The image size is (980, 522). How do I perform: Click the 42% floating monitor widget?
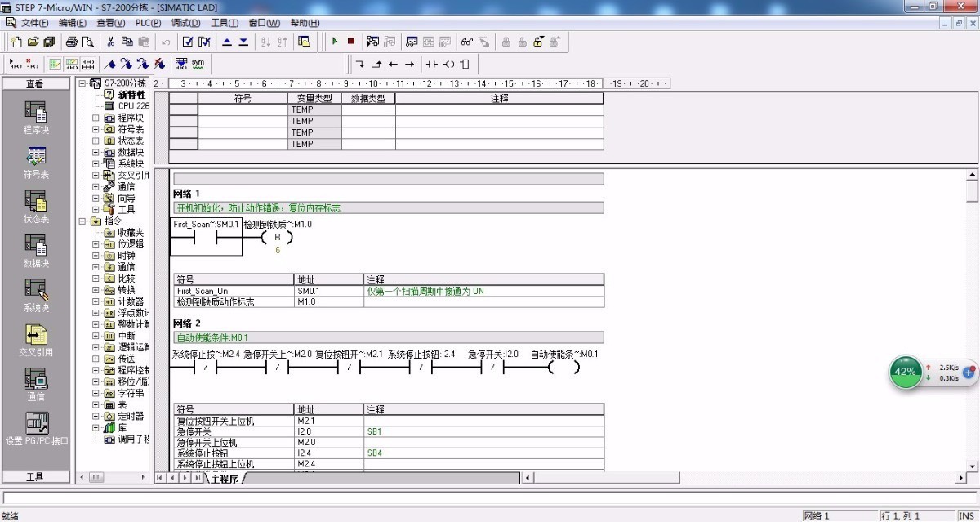pyautogui.click(x=905, y=372)
